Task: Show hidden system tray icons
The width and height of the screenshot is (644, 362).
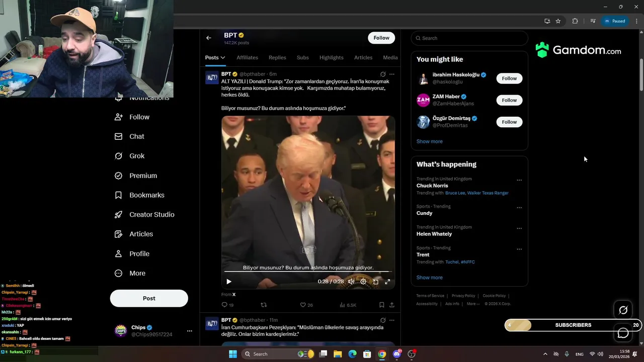Action: click(545, 354)
